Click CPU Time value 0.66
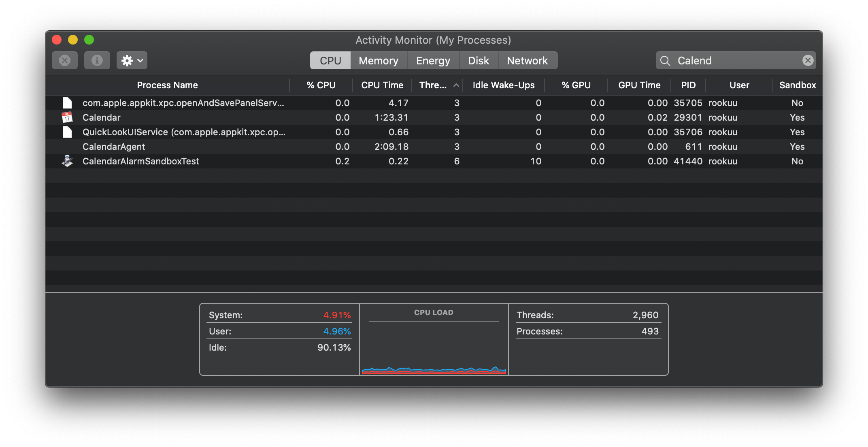The image size is (868, 447). coord(398,132)
